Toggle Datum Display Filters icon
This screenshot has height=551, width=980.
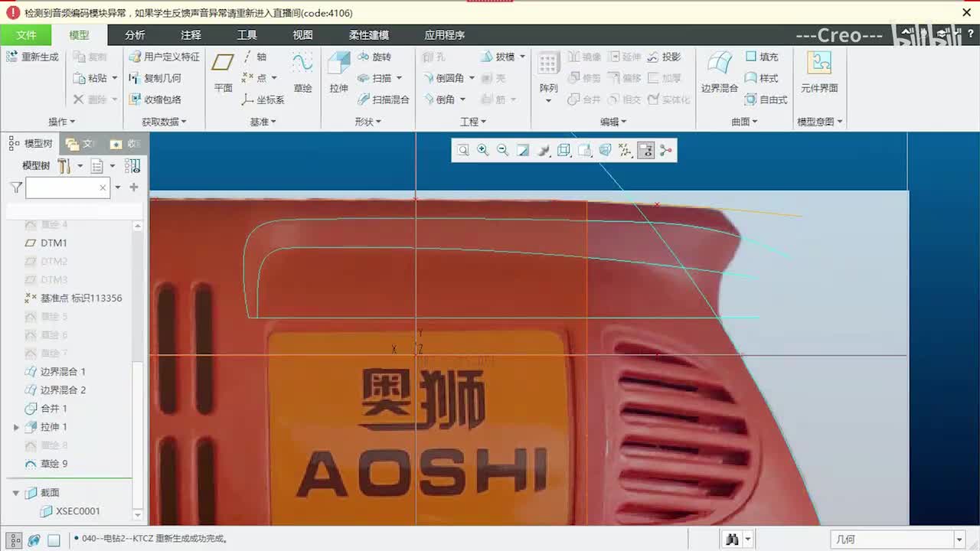coord(626,151)
